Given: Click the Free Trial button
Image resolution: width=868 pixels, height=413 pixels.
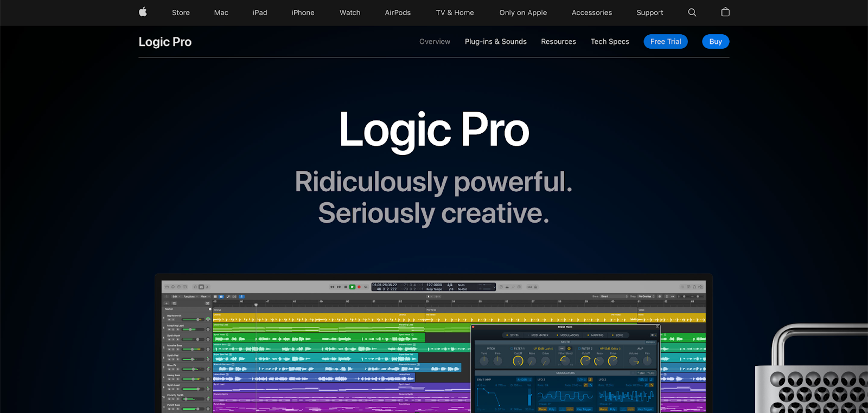Looking at the screenshot, I should (x=666, y=42).
